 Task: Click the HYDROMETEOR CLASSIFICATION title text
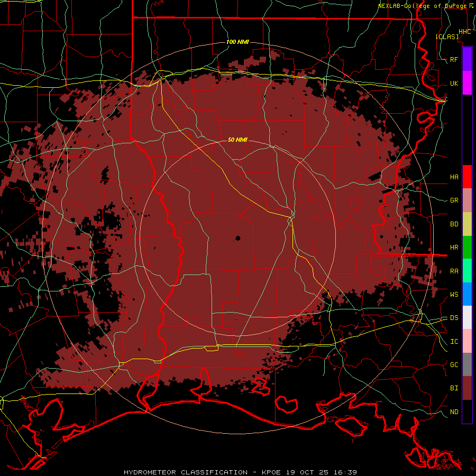point(186,472)
